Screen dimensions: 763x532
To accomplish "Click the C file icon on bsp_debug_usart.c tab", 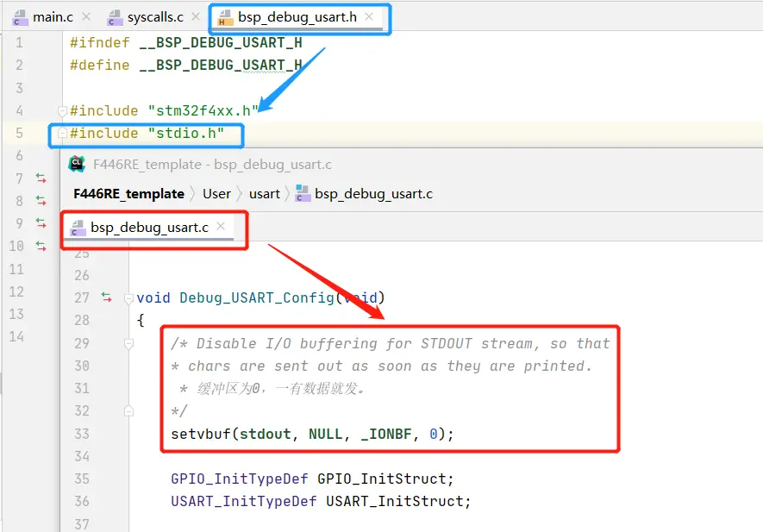I will (78, 228).
